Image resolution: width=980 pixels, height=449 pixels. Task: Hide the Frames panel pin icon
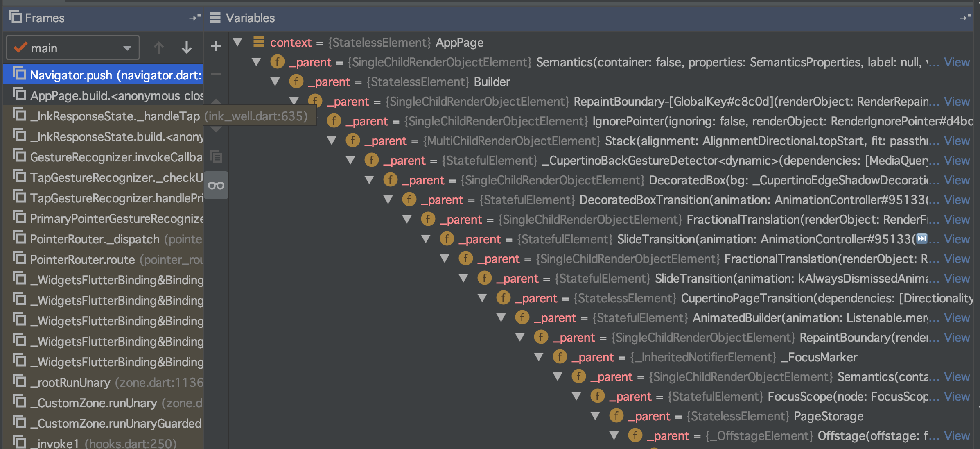pos(195,18)
